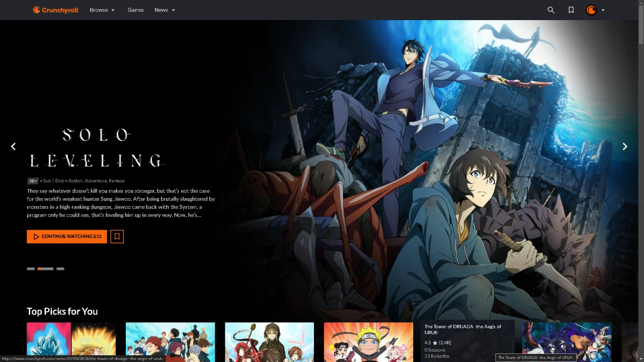This screenshot has width=644, height=362.
Task: Open the Solo Leveling title logo
Action: [x=96, y=148]
